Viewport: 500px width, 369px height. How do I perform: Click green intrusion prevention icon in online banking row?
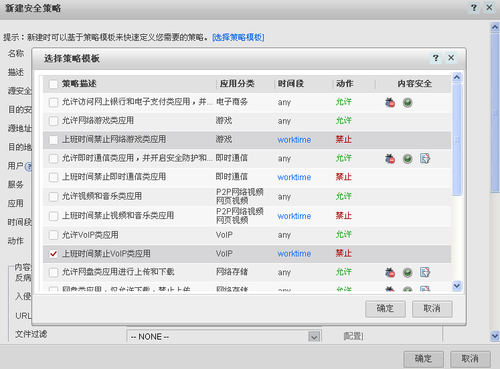point(407,102)
